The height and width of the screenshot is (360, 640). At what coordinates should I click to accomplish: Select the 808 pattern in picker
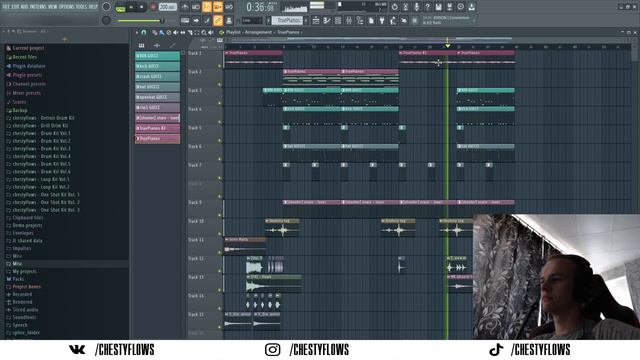click(x=158, y=56)
